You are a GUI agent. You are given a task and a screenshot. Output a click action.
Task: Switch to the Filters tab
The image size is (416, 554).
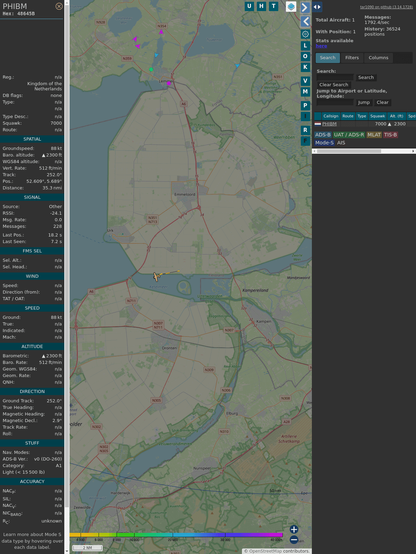pyautogui.click(x=352, y=58)
